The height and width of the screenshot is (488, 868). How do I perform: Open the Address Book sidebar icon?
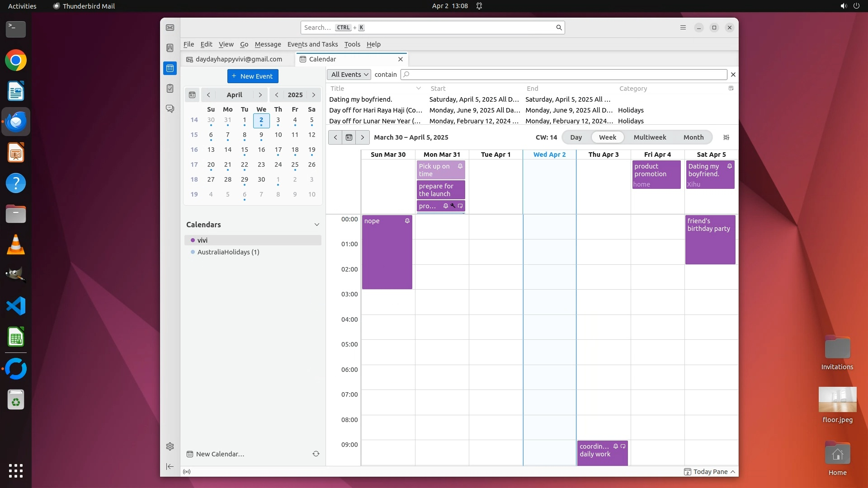170,48
